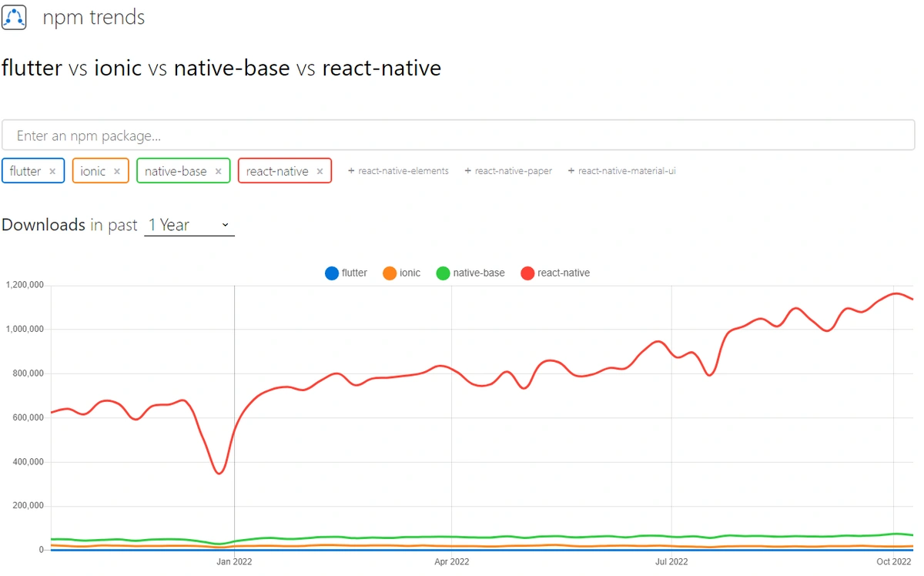The width and height of the screenshot is (924, 576).
Task: Click native-base in the comparison heading
Action: (232, 68)
